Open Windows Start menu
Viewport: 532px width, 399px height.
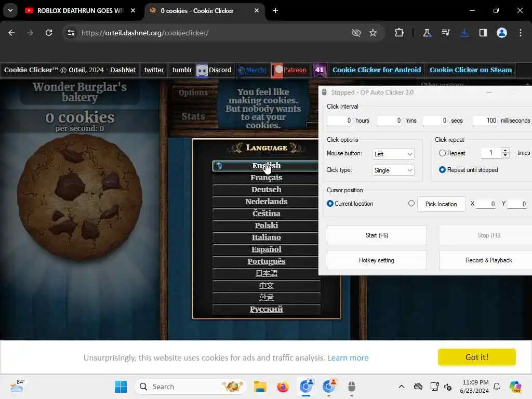[x=121, y=387]
